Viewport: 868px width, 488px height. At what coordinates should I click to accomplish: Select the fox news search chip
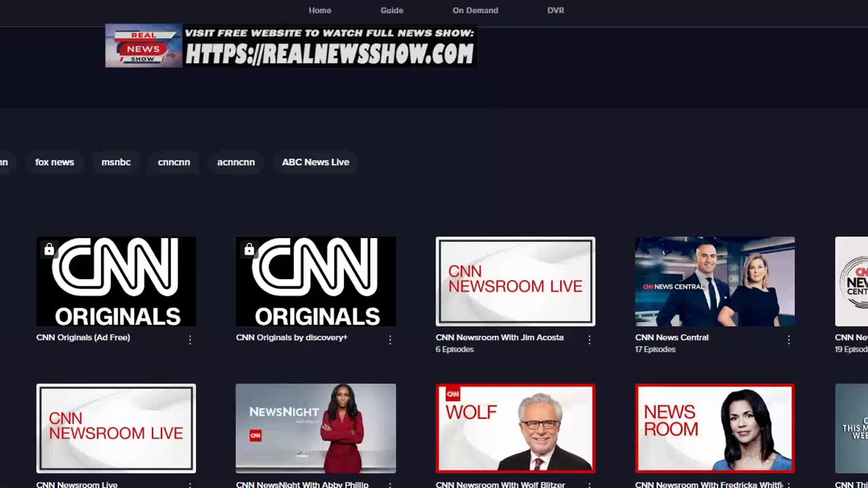[x=54, y=162]
